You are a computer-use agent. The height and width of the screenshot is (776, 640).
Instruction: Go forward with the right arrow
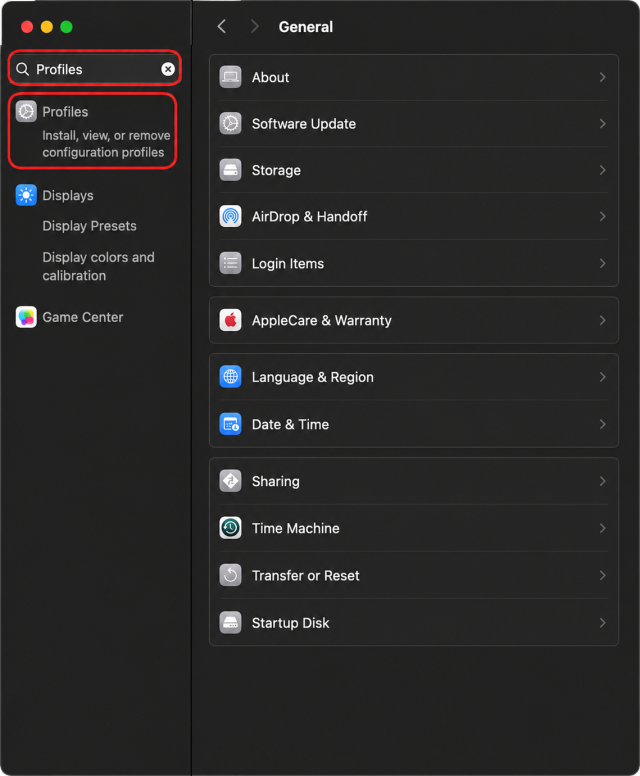coord(254,26)
